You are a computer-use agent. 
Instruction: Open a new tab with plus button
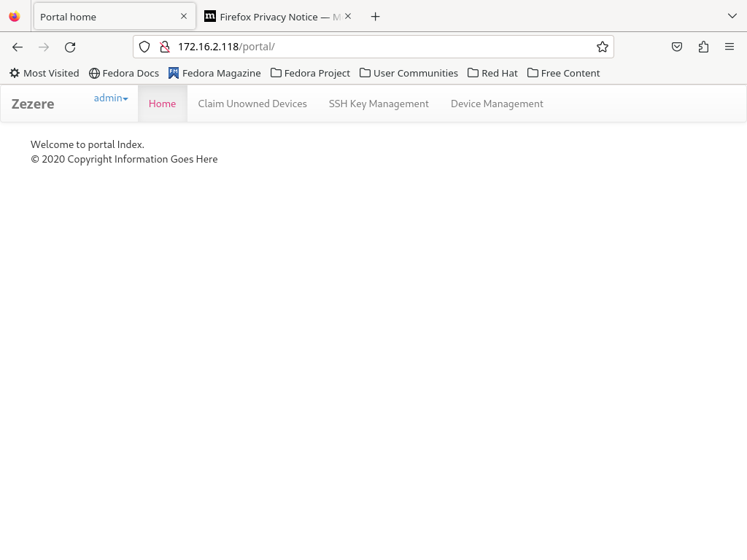coord(376,17)
